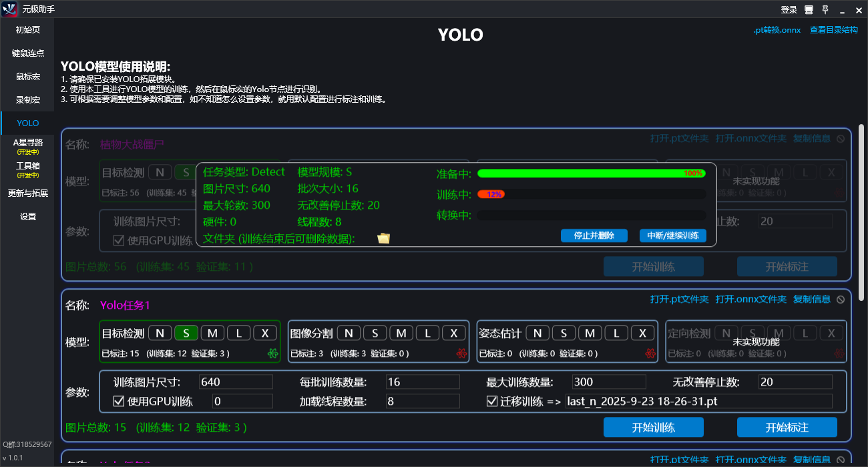This screenshot has width=868, height=467.
Task: Select model size M for 目标检测
Action: click(213, 332)
